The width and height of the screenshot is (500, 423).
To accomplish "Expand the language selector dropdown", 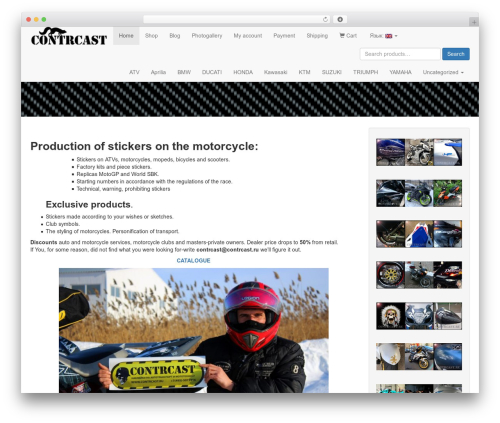I will click(383, 36).
